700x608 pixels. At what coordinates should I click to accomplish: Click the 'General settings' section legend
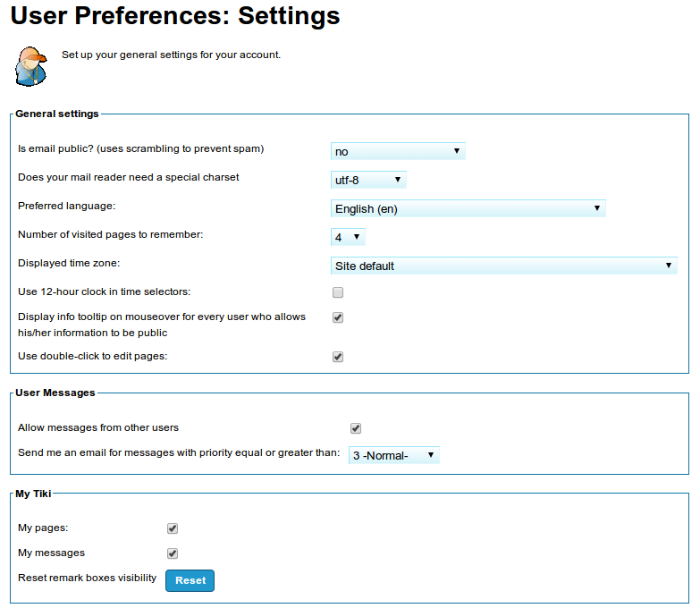point(57,114)
